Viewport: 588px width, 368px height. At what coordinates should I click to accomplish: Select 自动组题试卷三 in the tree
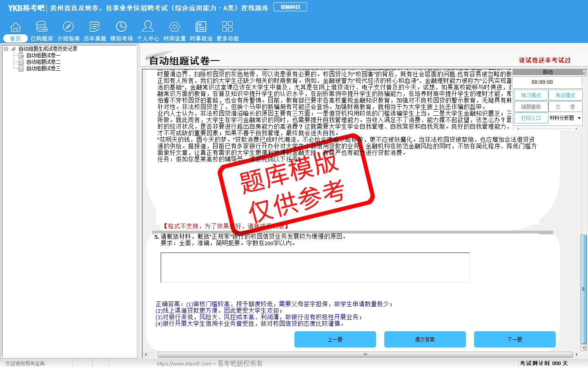click(43, 68)
